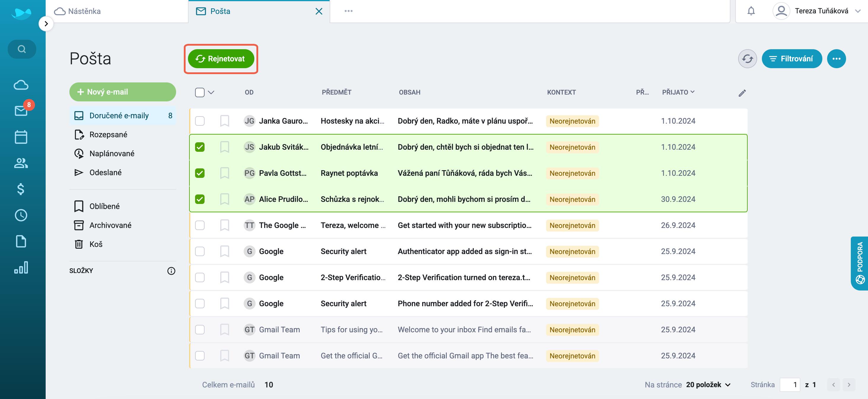This screenshot has height=399, width=868.
Task: Open the Oblíbené folder
Action: (123, 206)
